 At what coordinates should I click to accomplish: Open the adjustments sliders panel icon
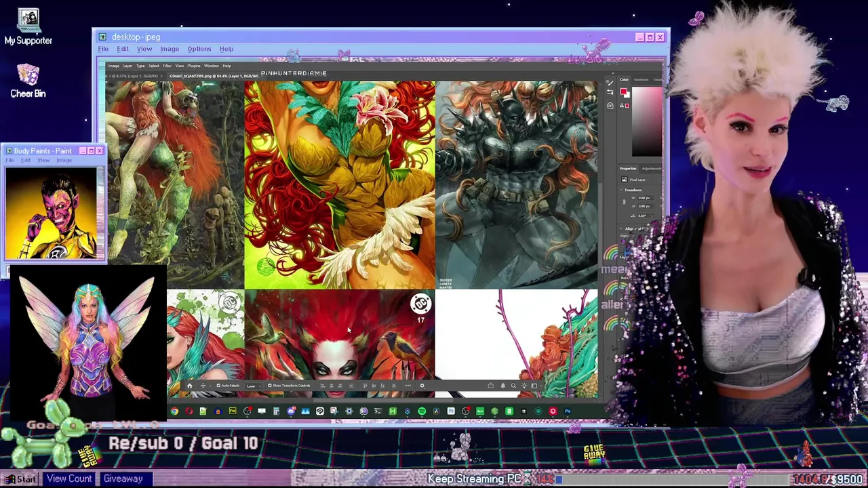tap(610, 92)
